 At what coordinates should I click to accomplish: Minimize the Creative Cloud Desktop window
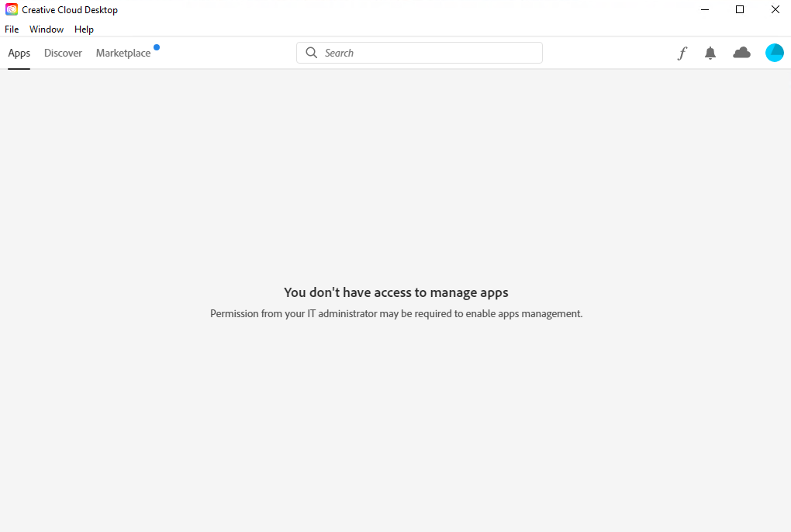coord(704,10)
